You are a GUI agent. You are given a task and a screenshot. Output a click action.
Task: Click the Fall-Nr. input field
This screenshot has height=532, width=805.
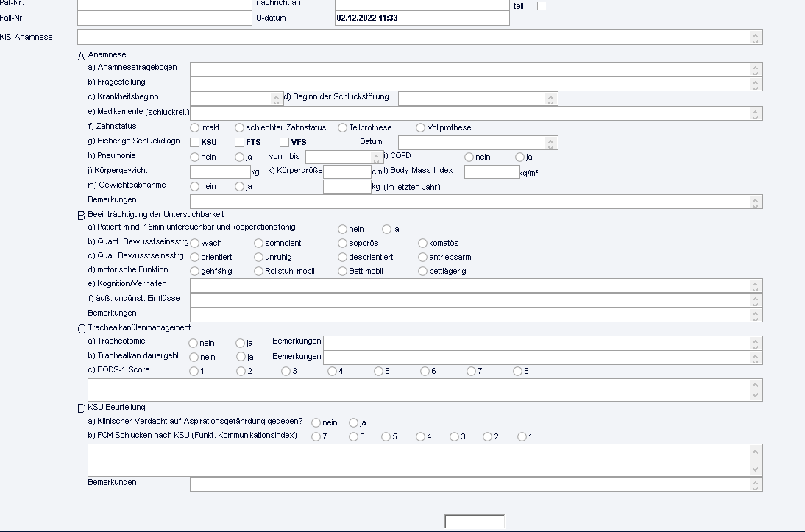[164, 18]
